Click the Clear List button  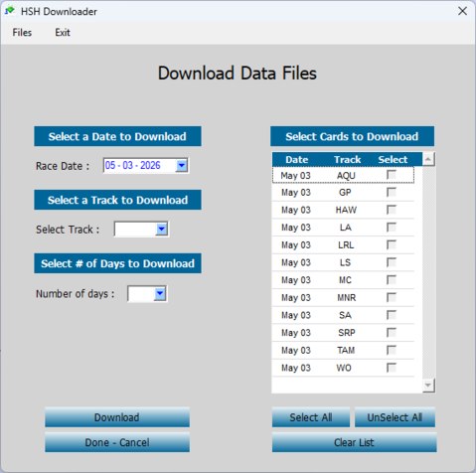coord(355,442)
